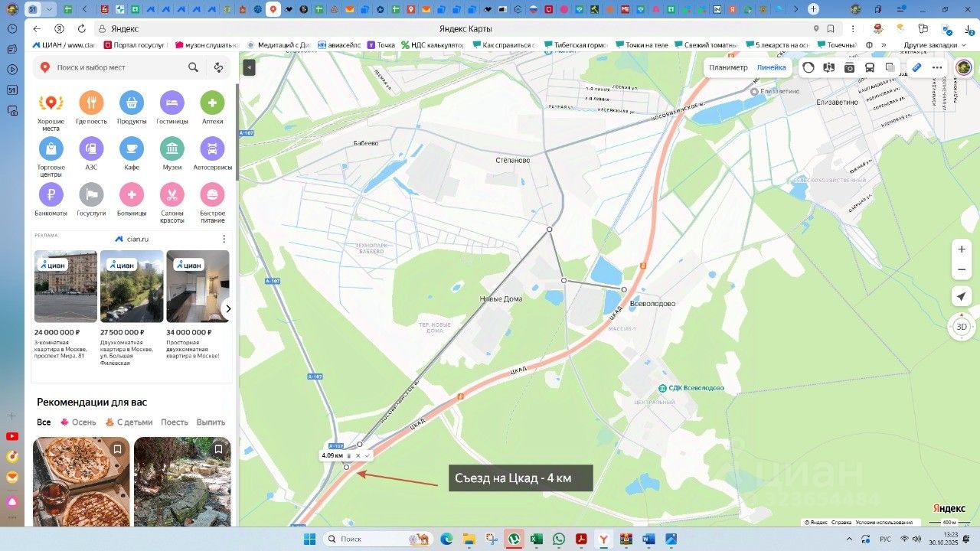Image resolution: width=980 pixels, height=551 pixels.
Task: Toggle the traffic layer on the map
Action: [x=808, y=67]
